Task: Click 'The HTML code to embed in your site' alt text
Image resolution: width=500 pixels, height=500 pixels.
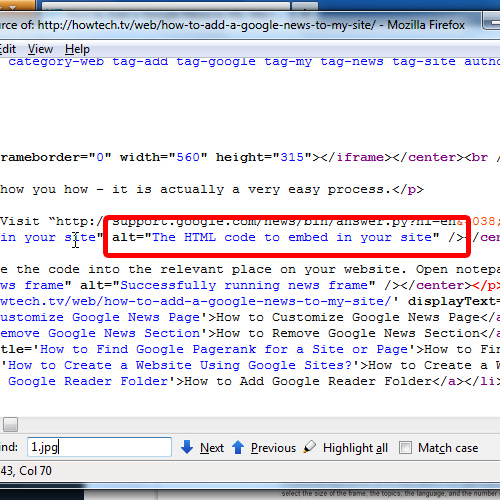Action: tap(291, 237)
